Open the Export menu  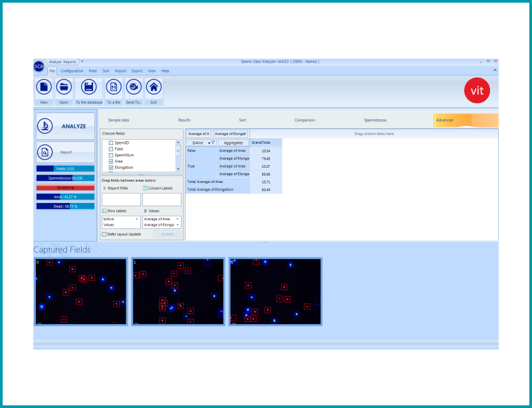pyautogui.click(x=137, y=71)
